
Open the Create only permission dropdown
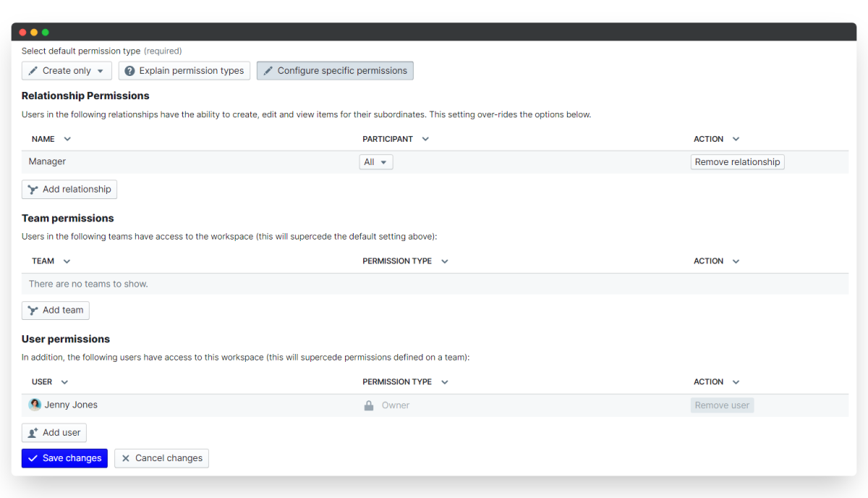(x=67, y=71)
